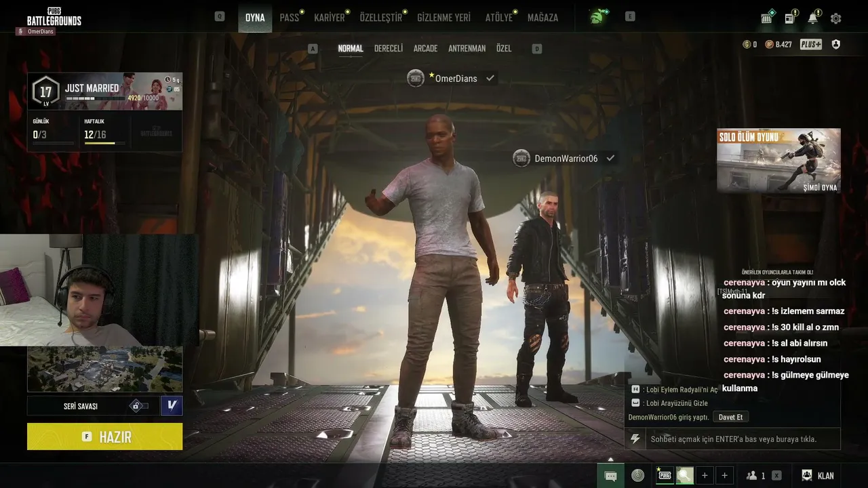Click the OmerDians player name
The image size is (868, 488).
[456, 78]
